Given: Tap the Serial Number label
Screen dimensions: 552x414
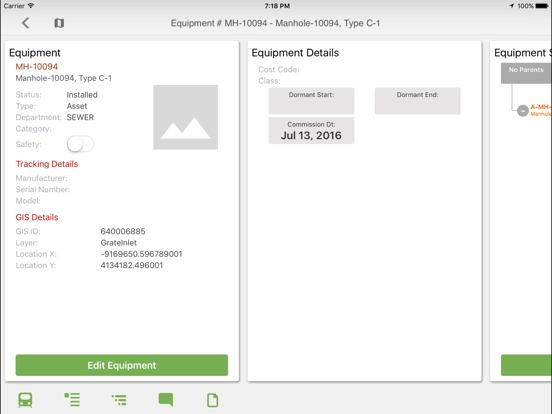Looking at the screenshot, I should 43,189.
